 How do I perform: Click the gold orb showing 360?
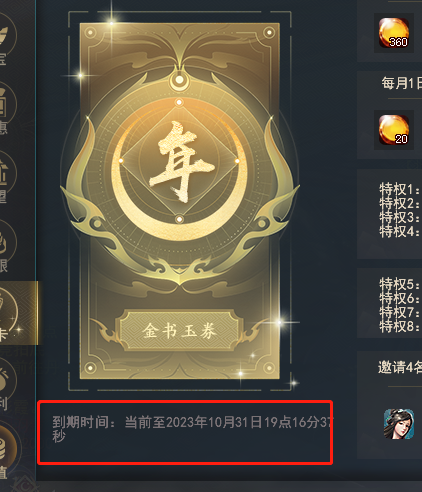point(394,33)
